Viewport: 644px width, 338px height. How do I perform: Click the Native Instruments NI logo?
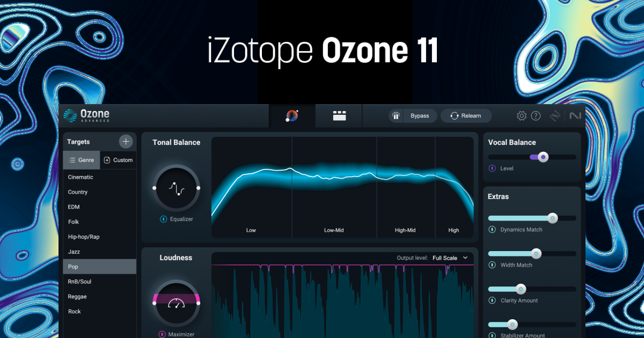pyautogui.click(x=575, y=116)
